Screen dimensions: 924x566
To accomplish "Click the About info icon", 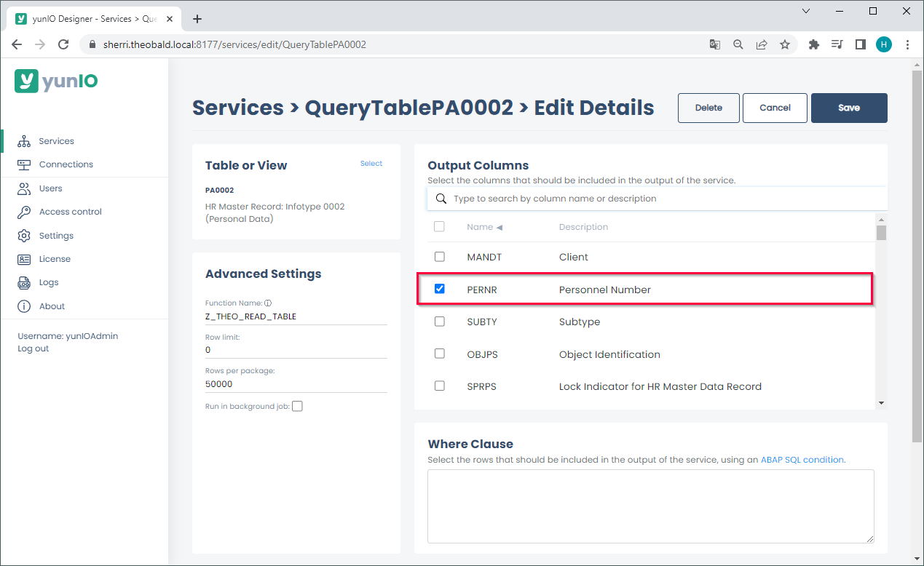I will click(x=24, y=306).
